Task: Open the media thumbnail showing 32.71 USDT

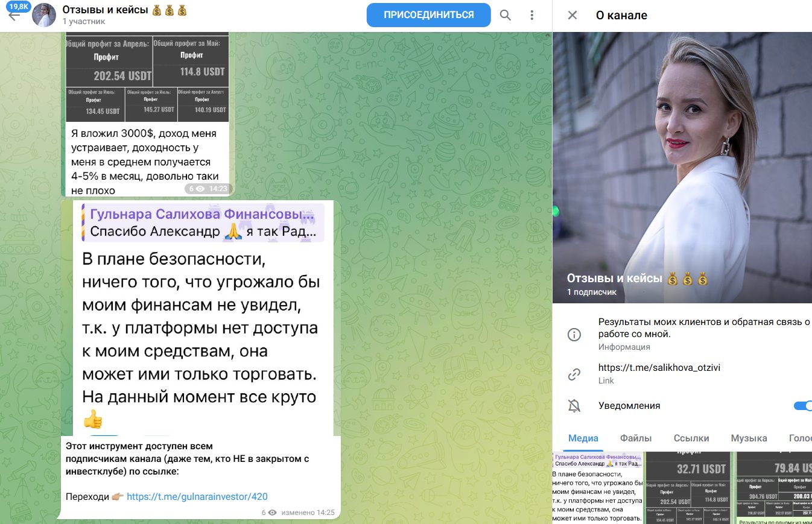Action: pyautogui.click(x=690, y=487)
